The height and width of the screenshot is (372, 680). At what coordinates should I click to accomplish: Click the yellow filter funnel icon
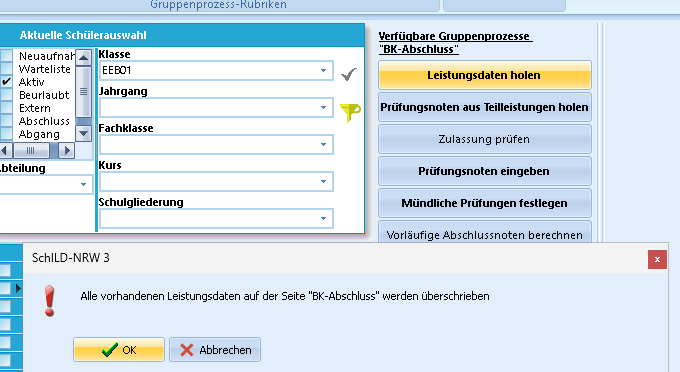tap(350, 112)
